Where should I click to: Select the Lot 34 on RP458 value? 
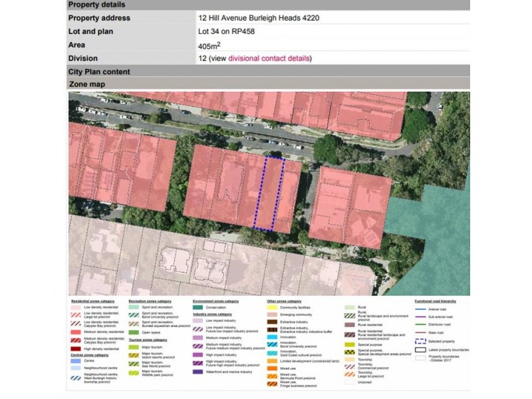pos(226,31)
